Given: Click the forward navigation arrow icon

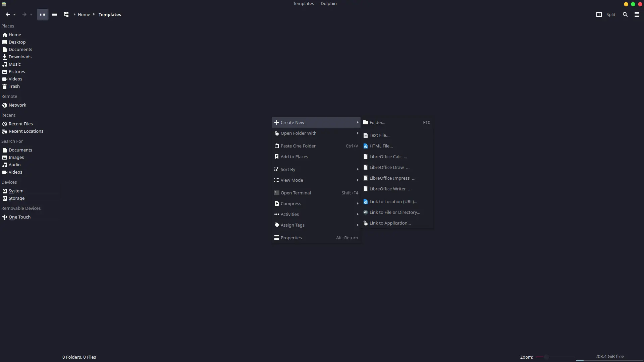Looking at the screenshot, I should tap(24, 15).
